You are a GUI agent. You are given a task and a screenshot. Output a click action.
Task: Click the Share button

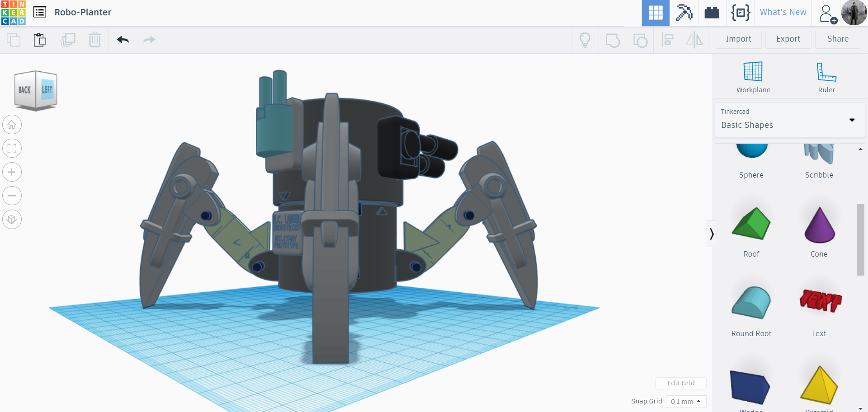pos(838,39)
